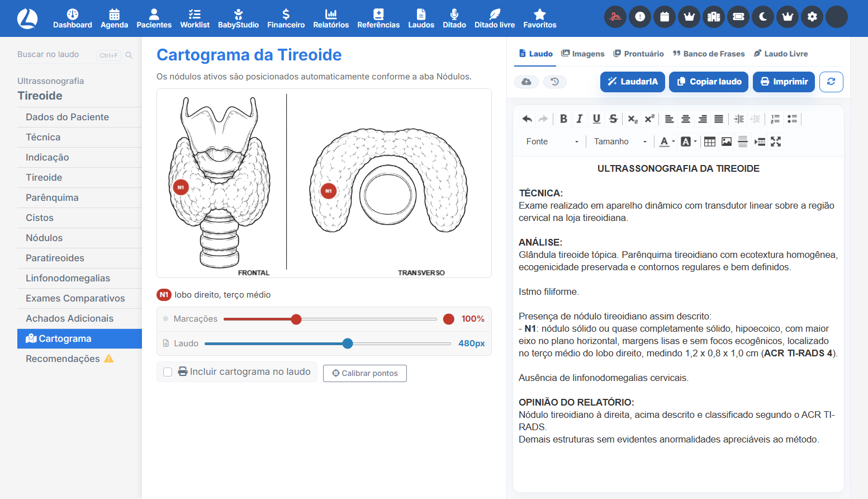The width and height of the screenshot is (868, 499).
Task: Open Referências in the top bar
Action: (x=378, y=18)
